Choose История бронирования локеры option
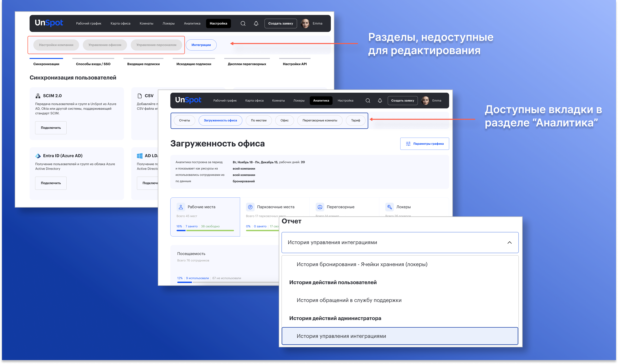618x364 pixels. pos(362,264)
